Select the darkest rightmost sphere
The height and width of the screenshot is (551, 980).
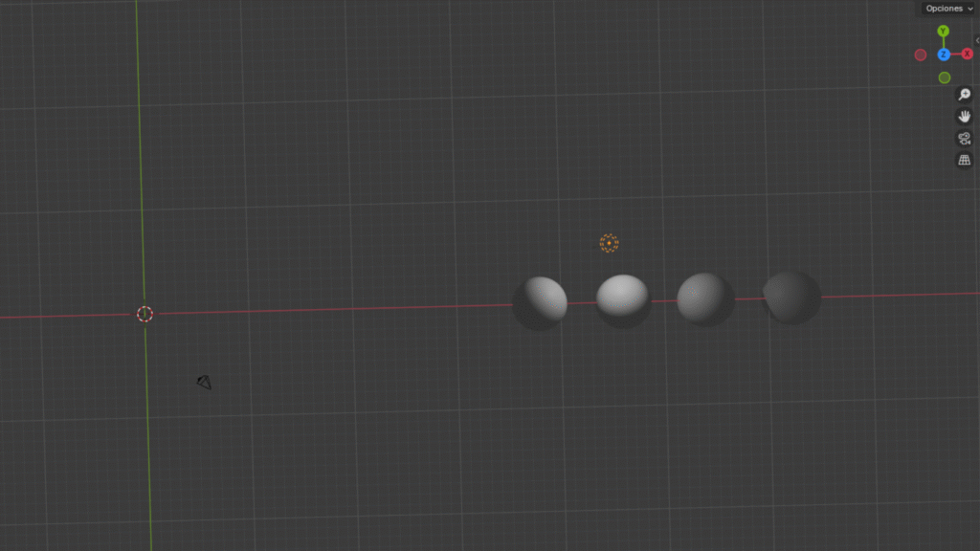tap(791, 298)
